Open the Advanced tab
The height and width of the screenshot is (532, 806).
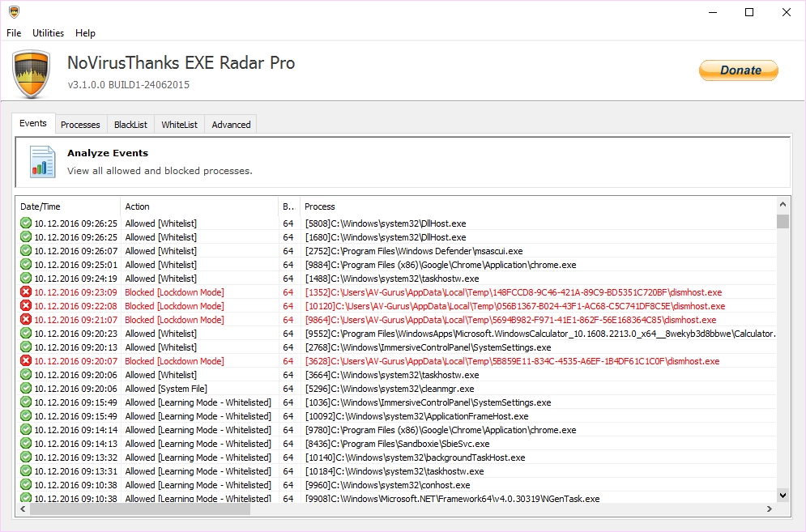pos(231,125)
